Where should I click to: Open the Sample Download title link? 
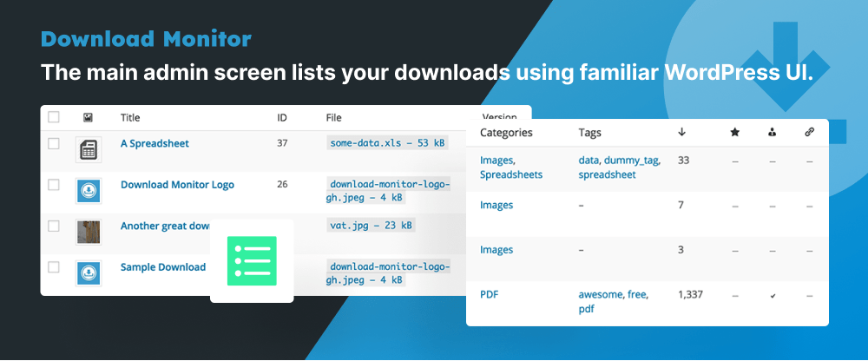point(163,267)
